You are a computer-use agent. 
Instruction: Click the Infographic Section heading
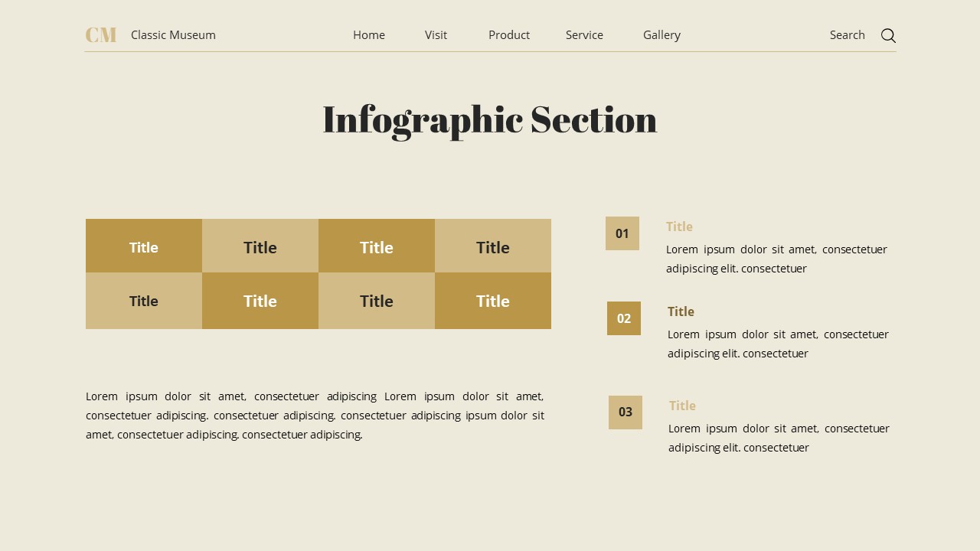(490, 120)
